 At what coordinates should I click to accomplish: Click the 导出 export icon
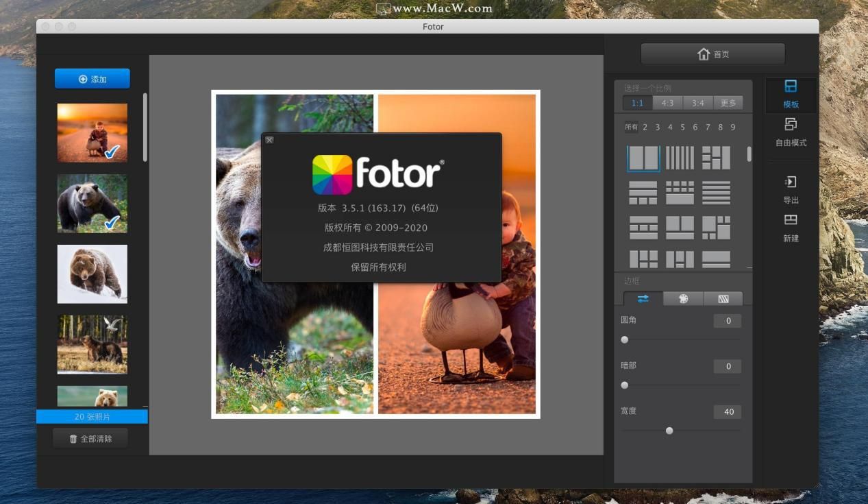791,182
